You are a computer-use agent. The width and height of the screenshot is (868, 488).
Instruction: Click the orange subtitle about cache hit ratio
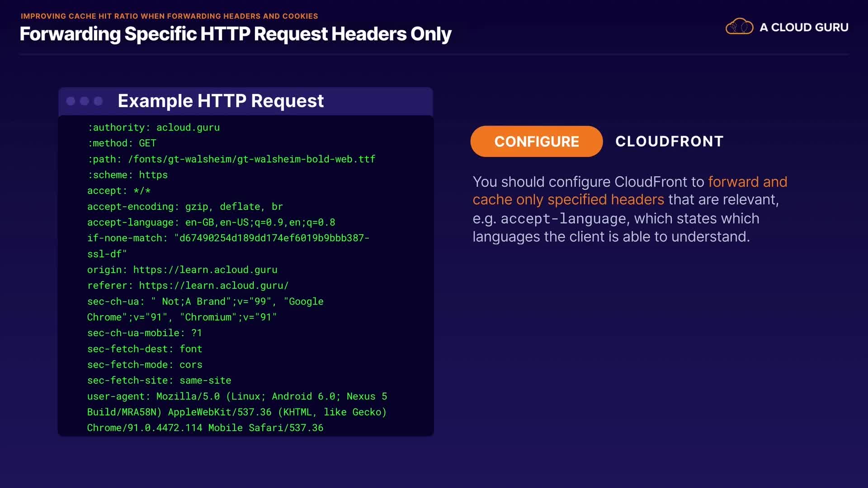pos(169,16)
